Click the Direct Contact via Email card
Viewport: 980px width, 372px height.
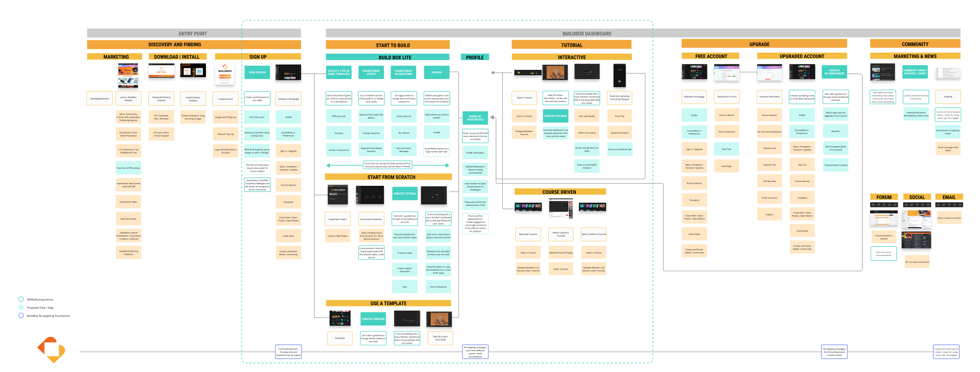[949, 218]
